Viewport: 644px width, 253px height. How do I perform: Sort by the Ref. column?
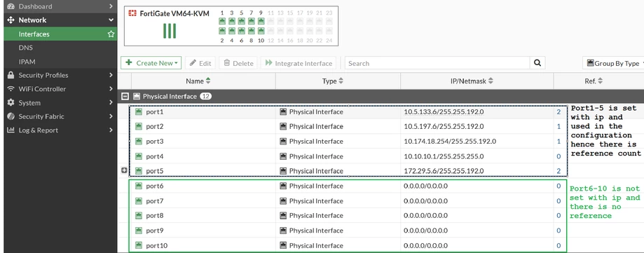click(x=598, y=81)
